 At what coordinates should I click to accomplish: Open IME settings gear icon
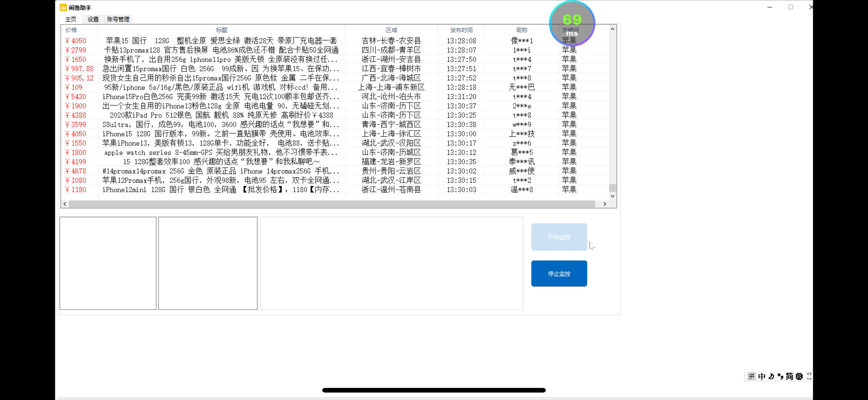799,376
